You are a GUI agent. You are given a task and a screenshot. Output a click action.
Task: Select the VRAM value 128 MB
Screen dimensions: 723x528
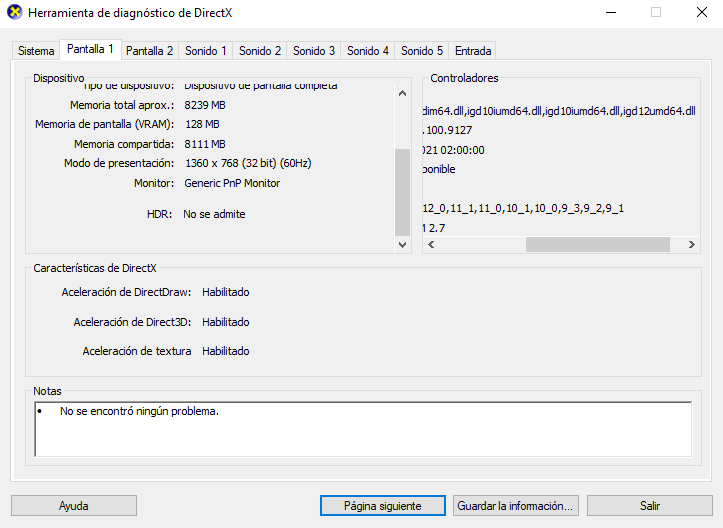coord(202,124)
